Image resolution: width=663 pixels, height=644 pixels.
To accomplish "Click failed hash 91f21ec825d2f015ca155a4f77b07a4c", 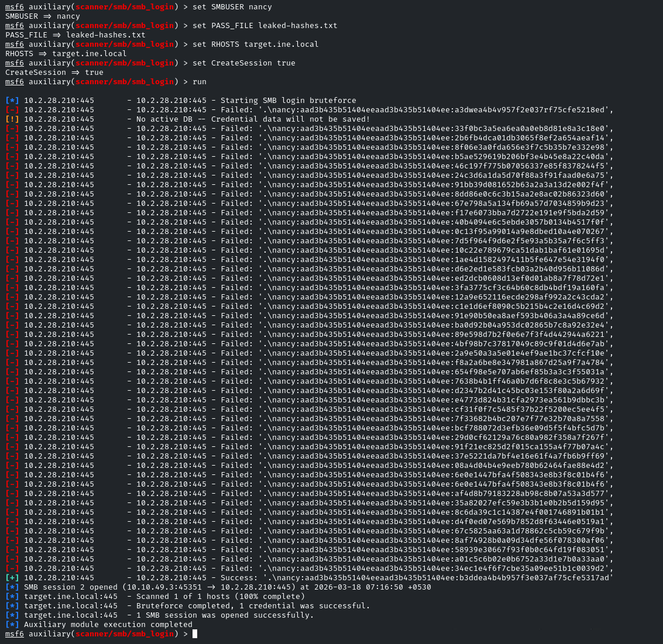I will 530,446.
